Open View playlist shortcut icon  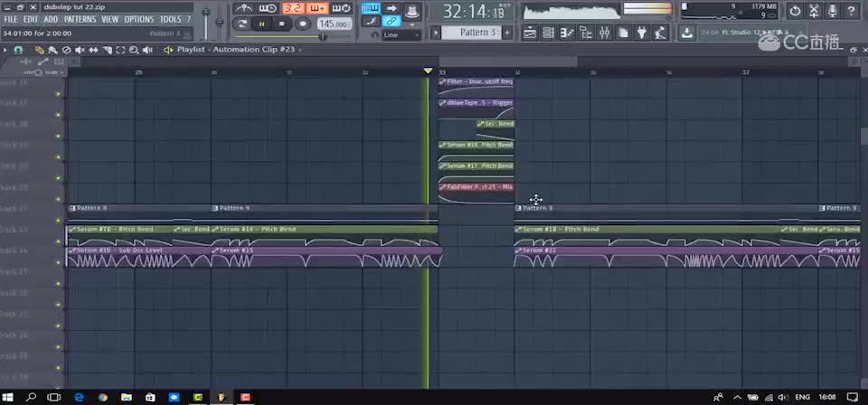click(x=530, y=33)
